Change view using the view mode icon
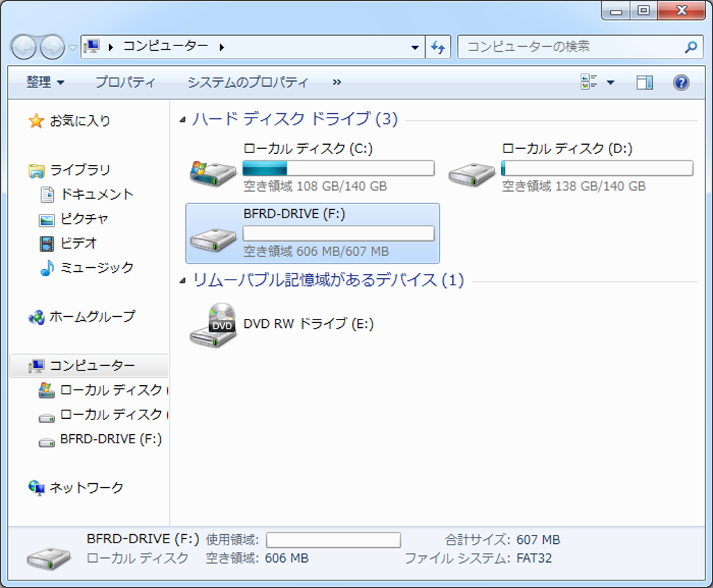The height and width of the screenshot is (588, 713). [589, 83]
